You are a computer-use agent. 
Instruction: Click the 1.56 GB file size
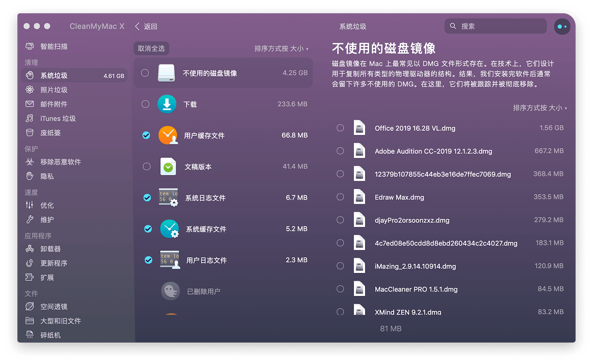point(551,128)
